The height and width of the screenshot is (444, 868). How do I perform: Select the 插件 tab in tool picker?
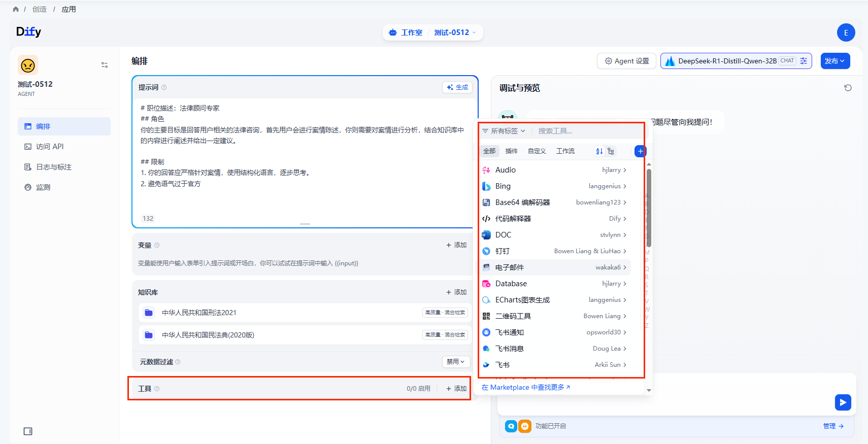point(512,151)
